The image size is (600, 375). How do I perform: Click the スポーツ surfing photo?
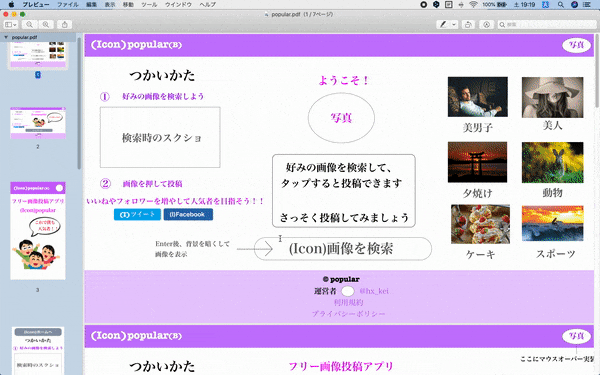pyautogui.click(x=553, y=223)
